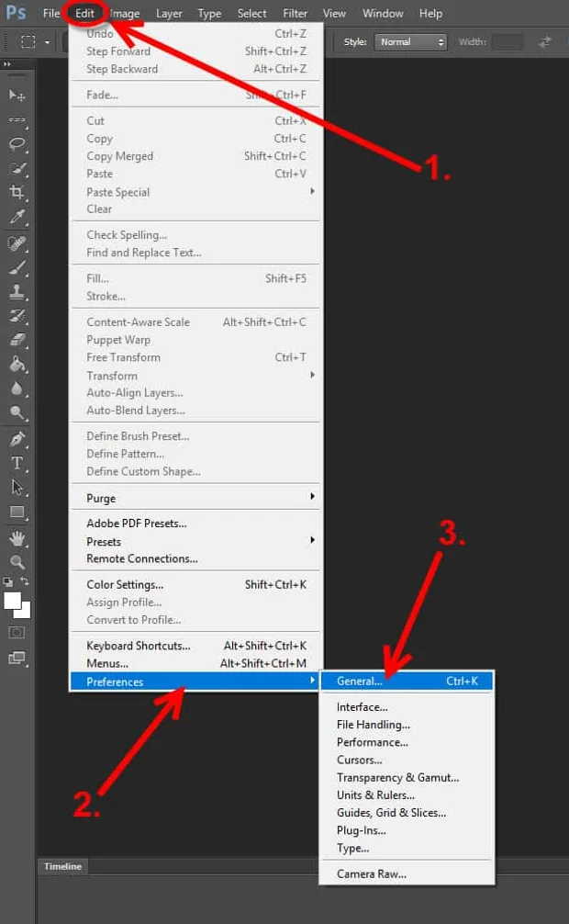
Task: Switch to the Timeline panel tab
Action: (62, 866)
